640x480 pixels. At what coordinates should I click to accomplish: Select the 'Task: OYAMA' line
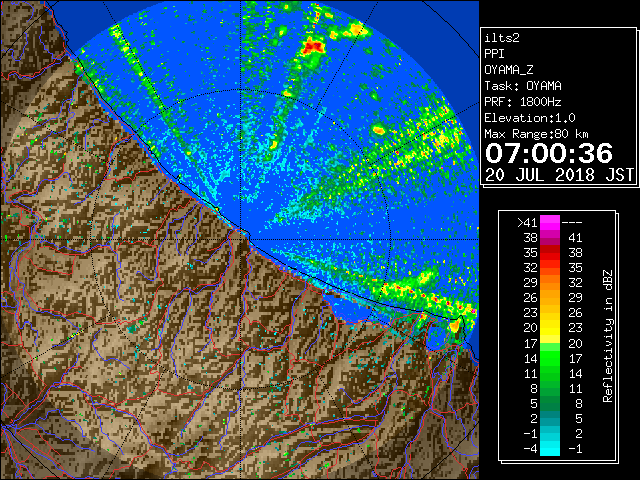pos(523,86)
